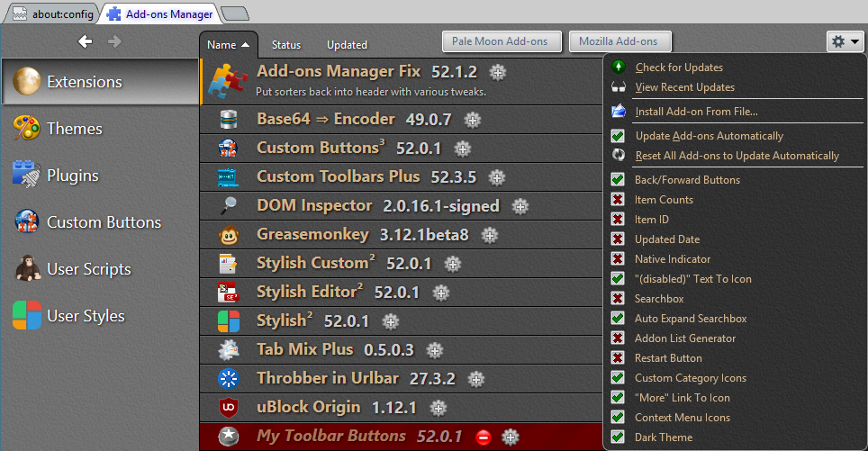Sort extensions by Status

pos(286,45)
